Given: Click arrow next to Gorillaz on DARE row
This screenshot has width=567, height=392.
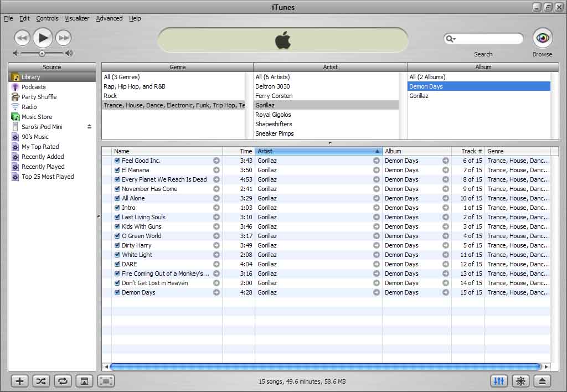Looking at the screenshot, I should [x=377, y=264].
